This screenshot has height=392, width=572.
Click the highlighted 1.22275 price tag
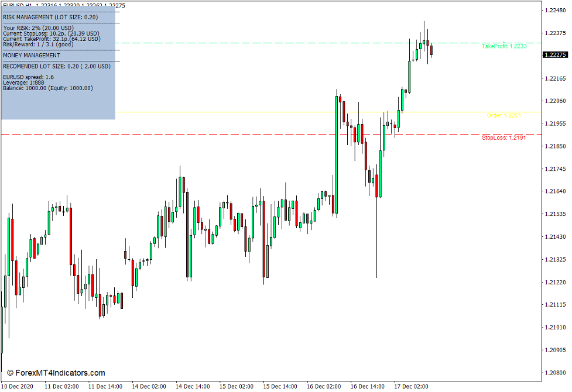coord(554,53)
